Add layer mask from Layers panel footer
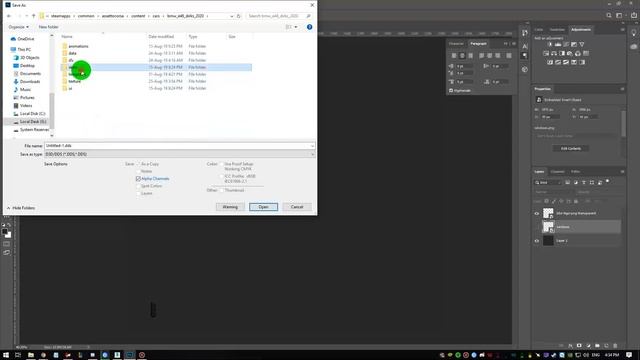 click(579, 346)
